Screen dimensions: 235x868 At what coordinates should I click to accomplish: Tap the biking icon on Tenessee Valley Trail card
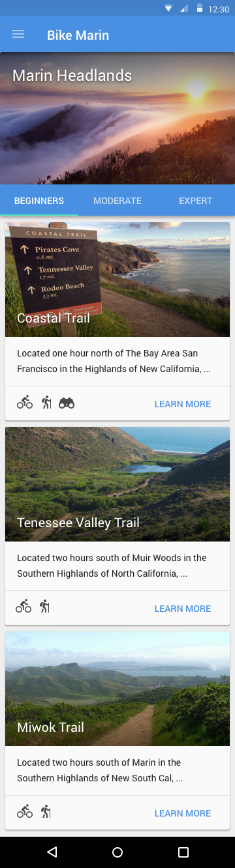click(23, 607)
